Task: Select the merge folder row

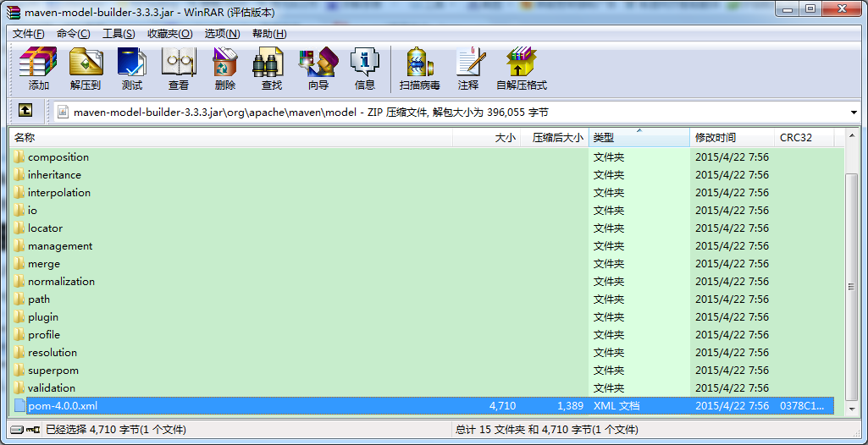Action: coord(423,264)
